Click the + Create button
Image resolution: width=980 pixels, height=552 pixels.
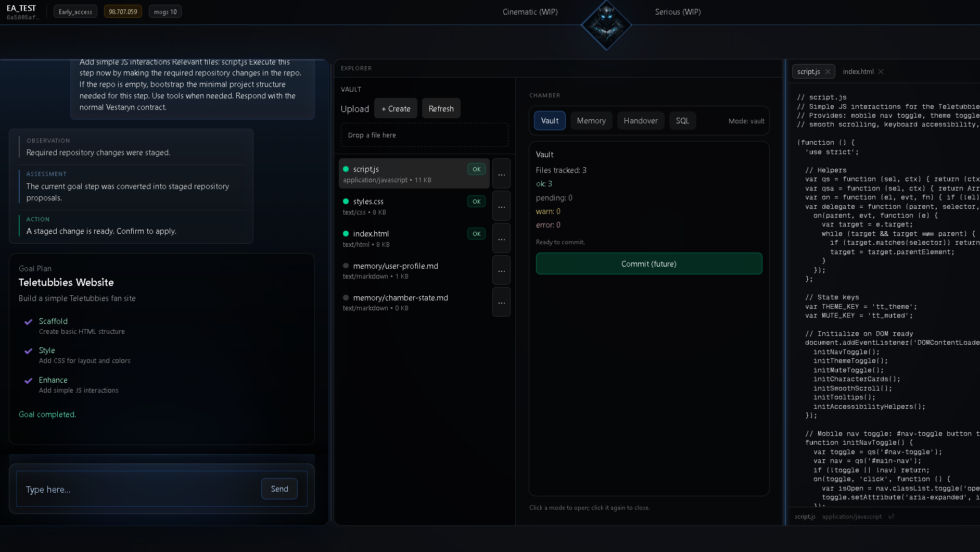coord(396,109)
